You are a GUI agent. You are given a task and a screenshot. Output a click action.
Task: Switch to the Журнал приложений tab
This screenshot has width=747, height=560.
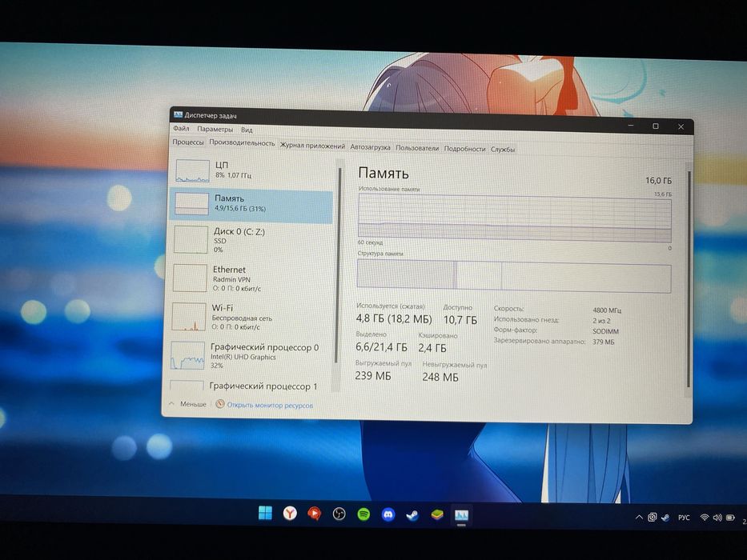pos(312,146)
